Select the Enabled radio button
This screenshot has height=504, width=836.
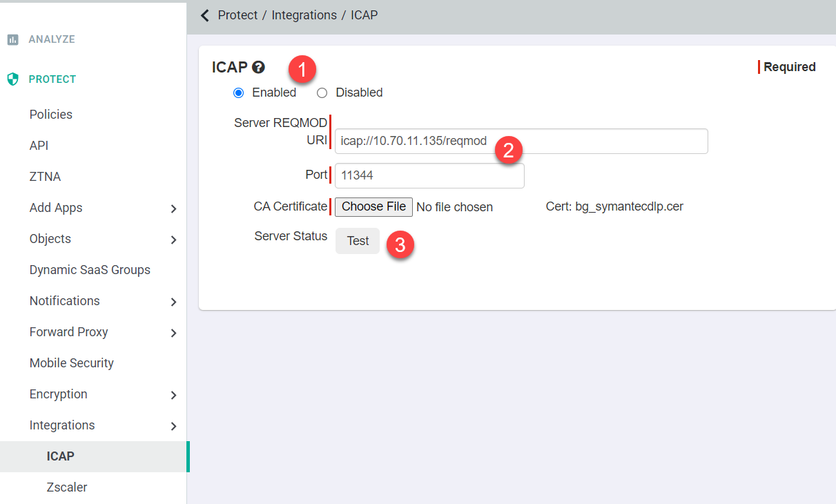point(239,93)
